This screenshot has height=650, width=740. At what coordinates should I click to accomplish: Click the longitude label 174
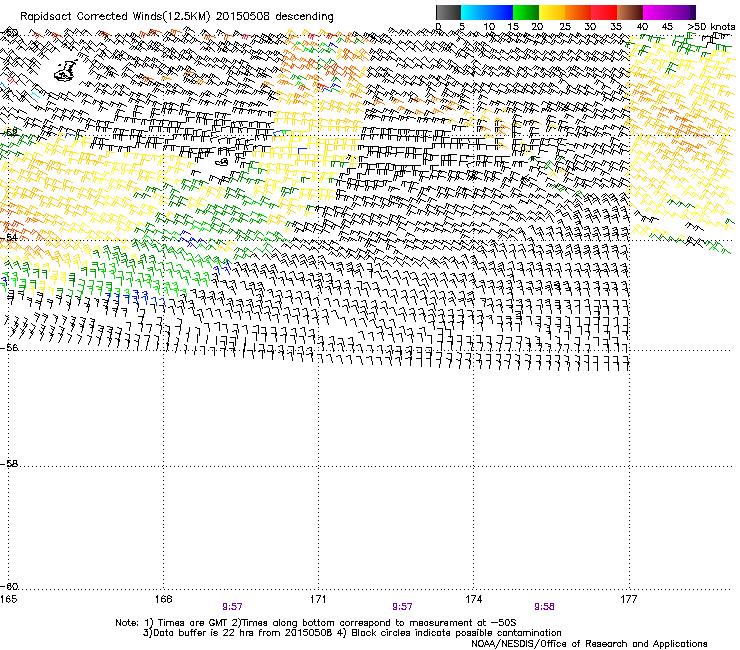[x=473, y=599]
